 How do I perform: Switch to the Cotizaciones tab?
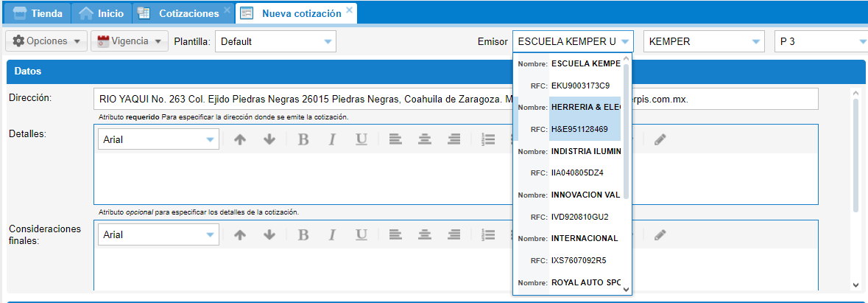188,13
